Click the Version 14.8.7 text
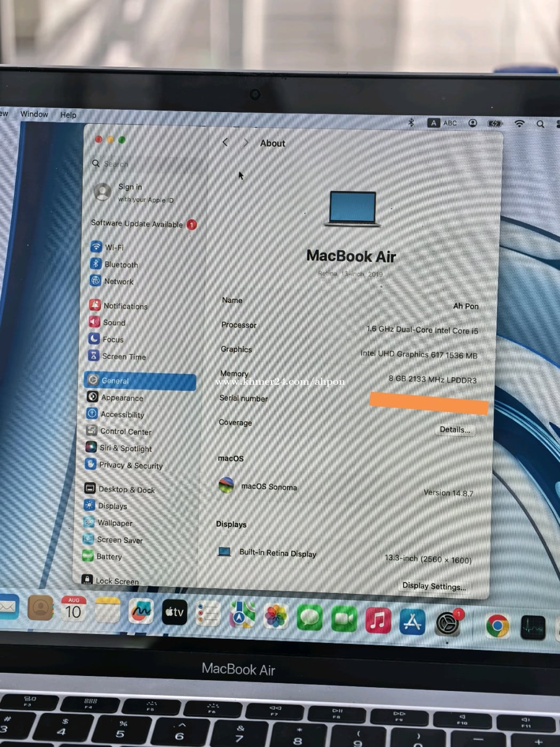 [x=449, y=492]
